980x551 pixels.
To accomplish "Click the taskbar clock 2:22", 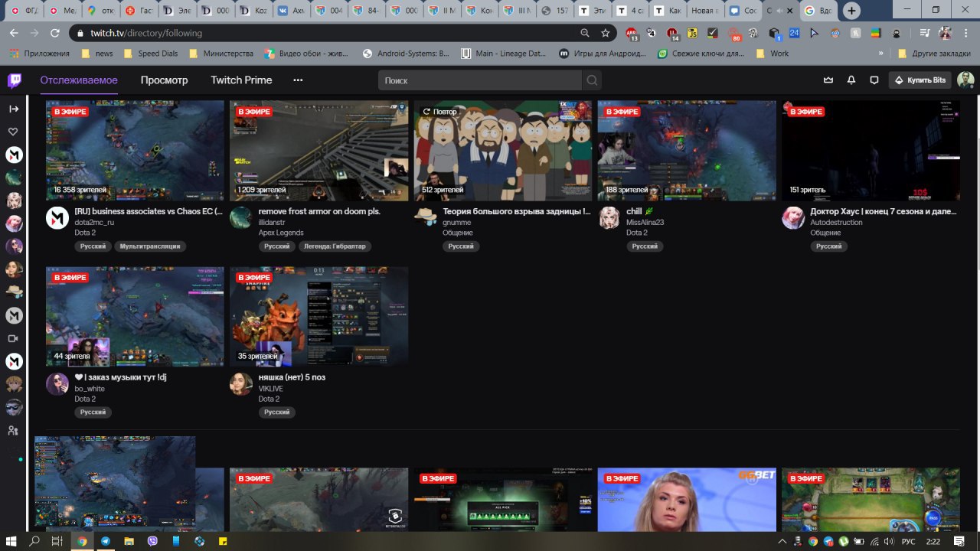I will pos(933,542).
